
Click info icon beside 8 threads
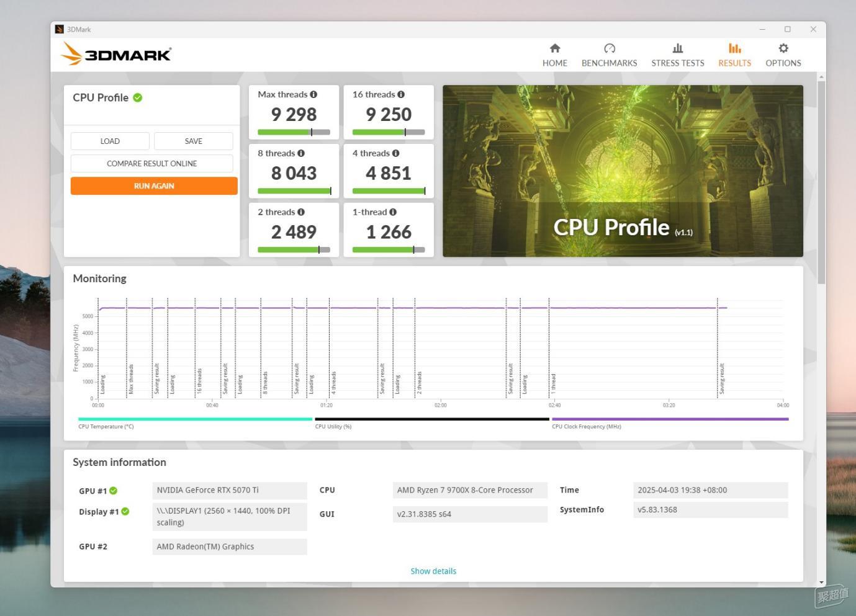point(301,153)
